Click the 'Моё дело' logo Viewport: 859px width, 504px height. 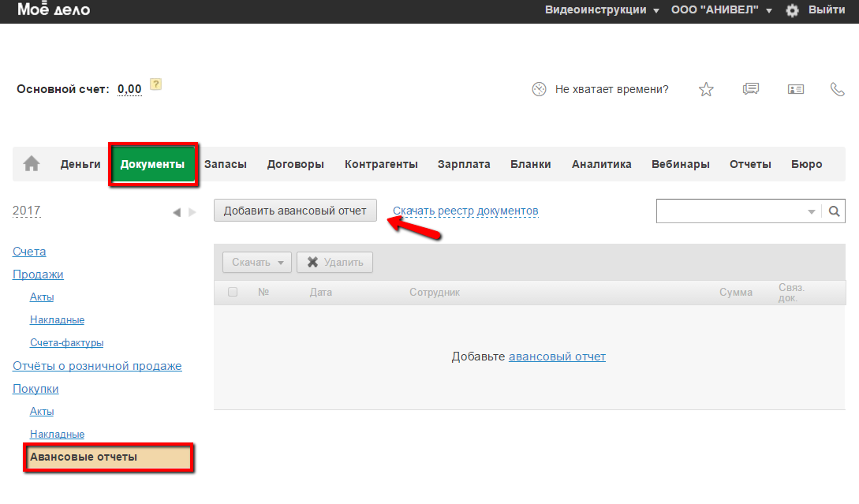[x=54, y=9]
